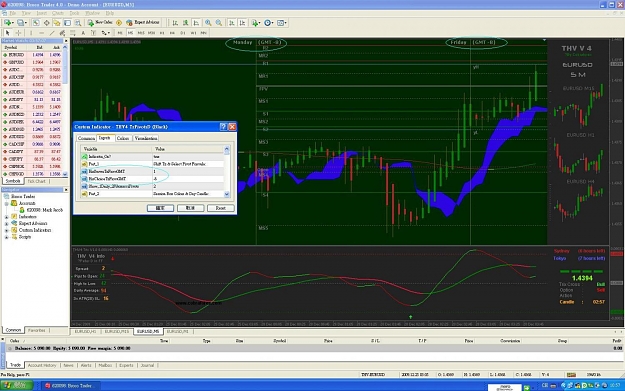Click the Boston Trader taskbar button
The width and height of the screenshot is (625, 391).
[x=71, y=385]
